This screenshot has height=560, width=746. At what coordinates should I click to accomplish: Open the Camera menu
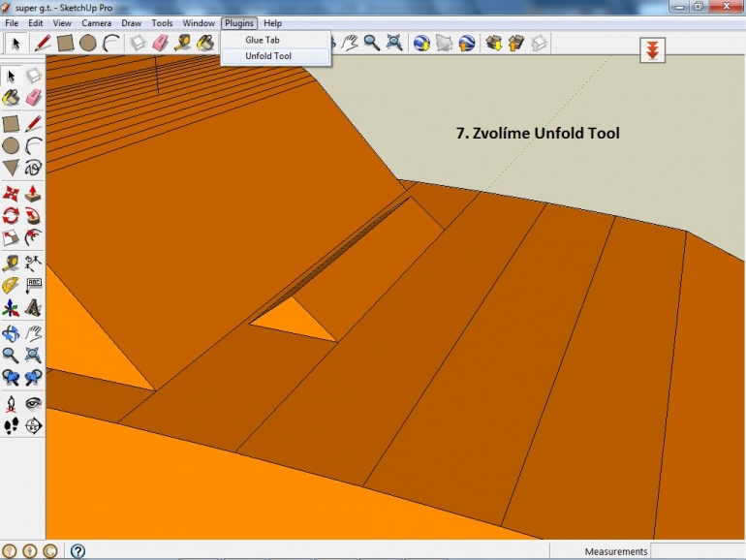(96, 23)
